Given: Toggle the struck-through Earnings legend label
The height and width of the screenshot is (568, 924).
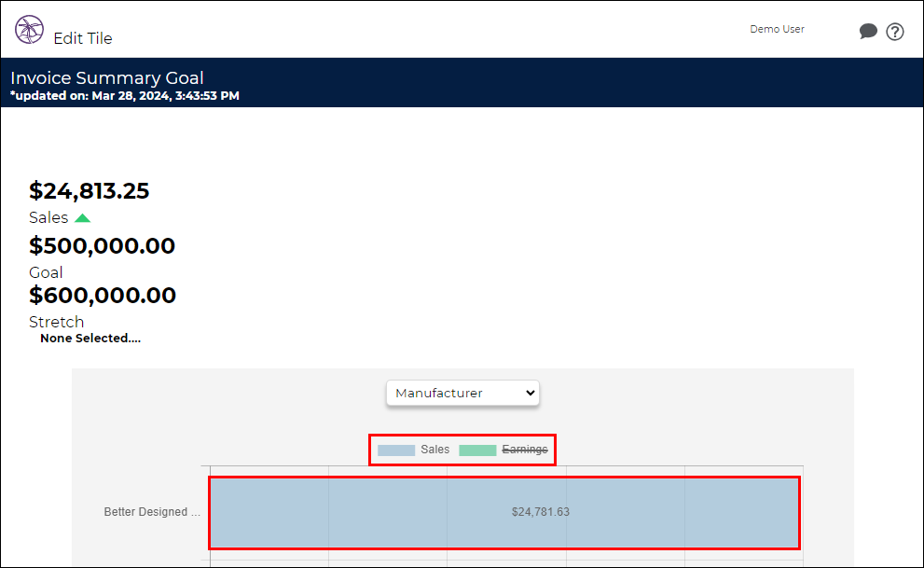Looking at the screenshot, I should click(524, 450).
